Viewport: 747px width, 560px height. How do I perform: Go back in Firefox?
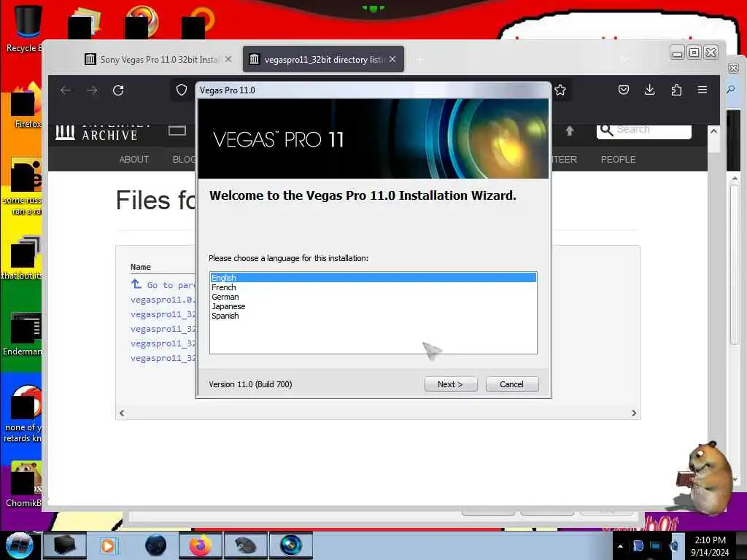click(66, 90)
